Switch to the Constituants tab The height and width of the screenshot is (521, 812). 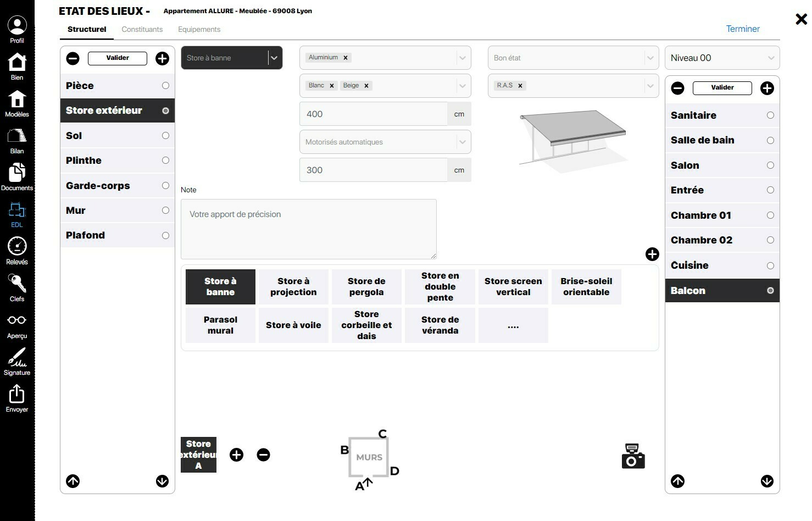[x=142, y=29]
